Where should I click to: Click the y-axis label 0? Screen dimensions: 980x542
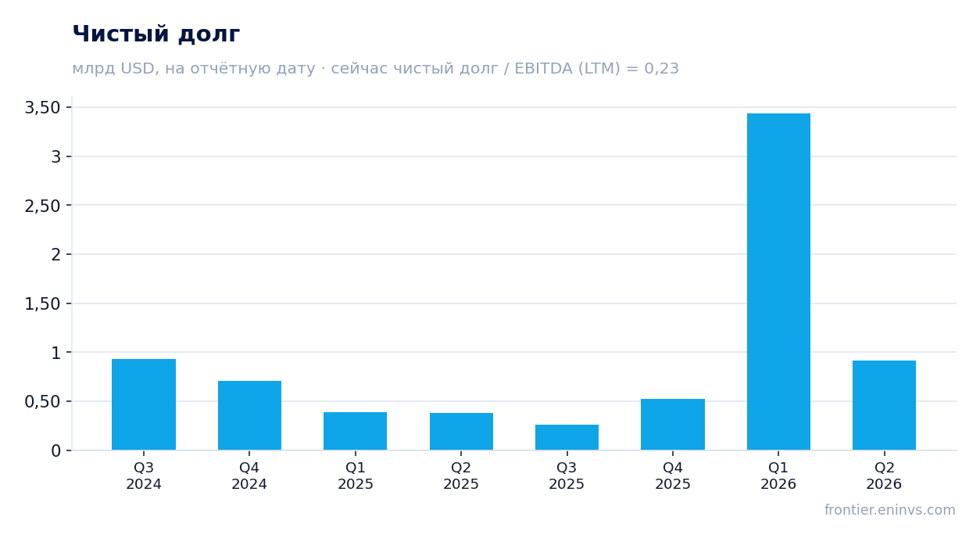tap(55, 450)
